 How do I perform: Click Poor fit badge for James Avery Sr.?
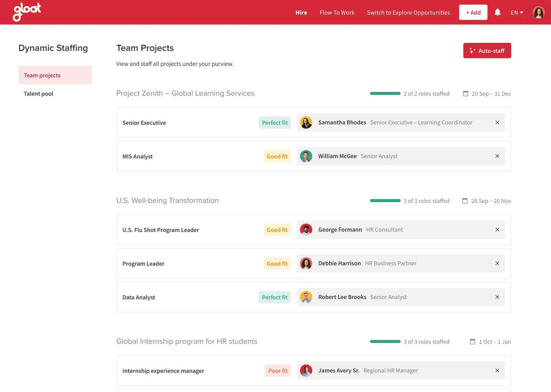click(278, 371)
